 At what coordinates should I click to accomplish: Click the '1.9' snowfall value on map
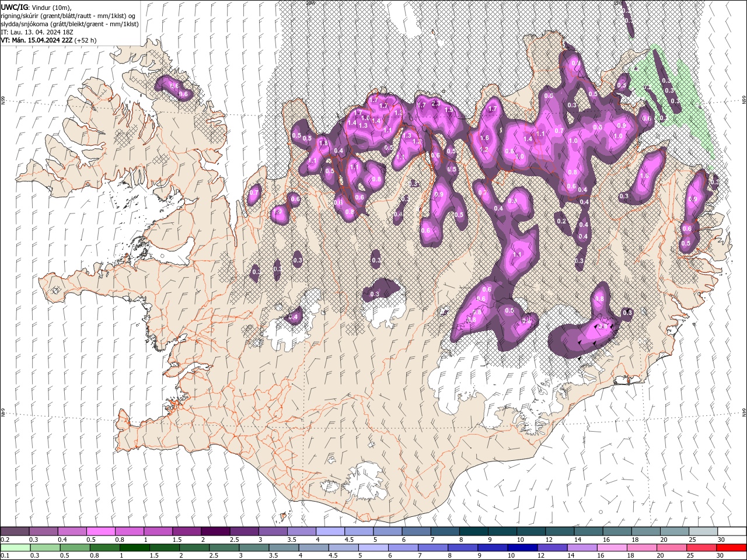pyautogui.click(x=449, y=110)
